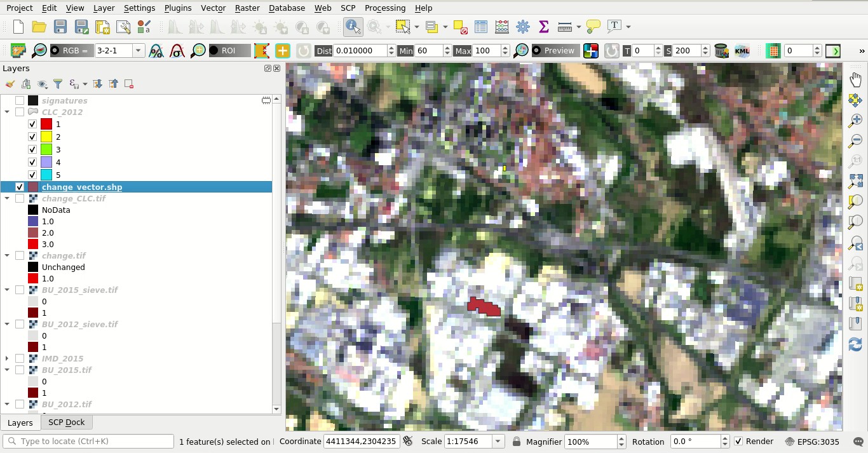
Task: Click the EPSG:3035 projection button
Action: point(812,442)
